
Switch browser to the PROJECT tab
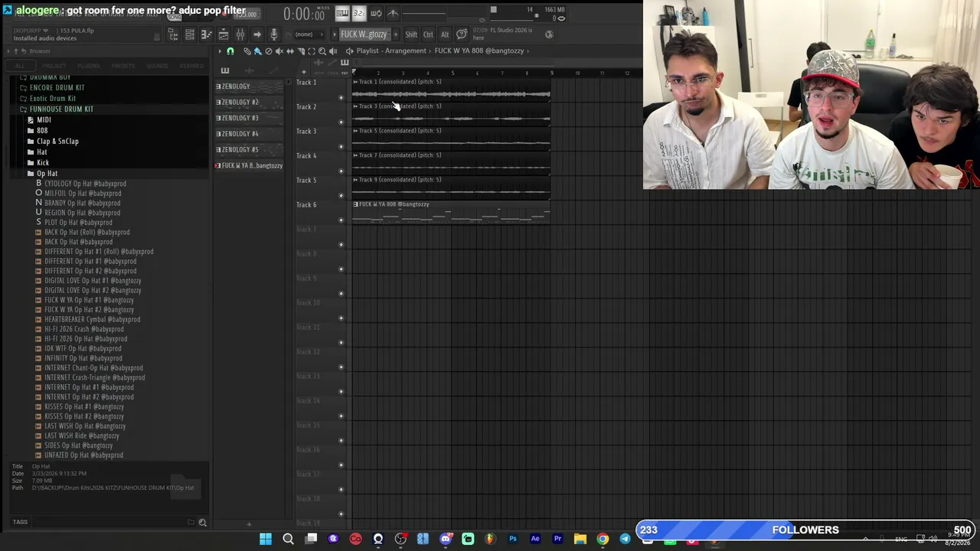coord(54,66)
